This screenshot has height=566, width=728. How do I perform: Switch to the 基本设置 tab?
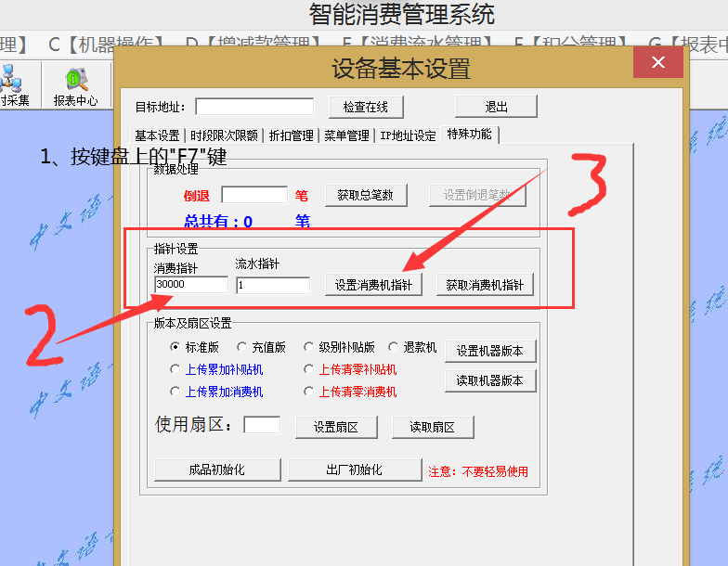coord(157,135)
